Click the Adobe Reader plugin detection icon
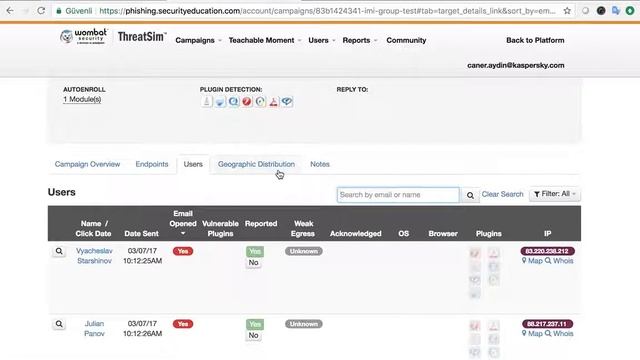 coord(273,101)
